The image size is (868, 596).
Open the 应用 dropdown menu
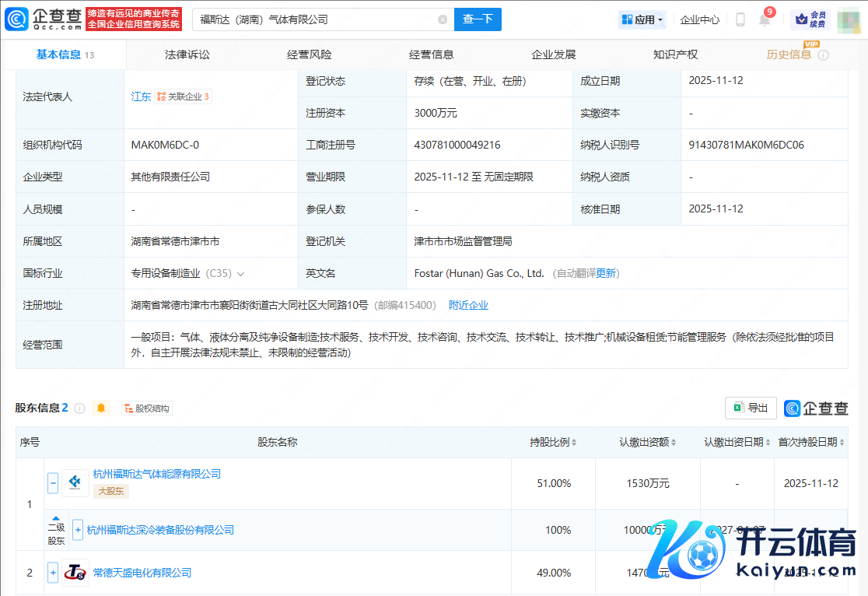click(642, 19)
